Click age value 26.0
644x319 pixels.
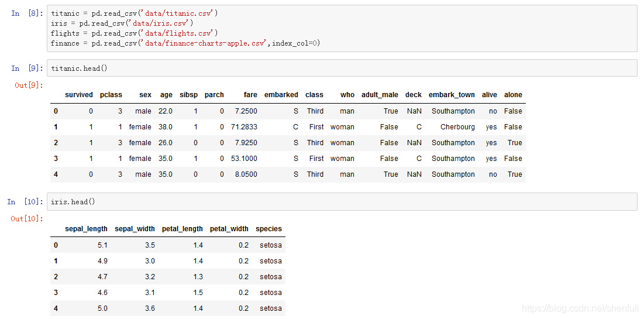(166, 143)
